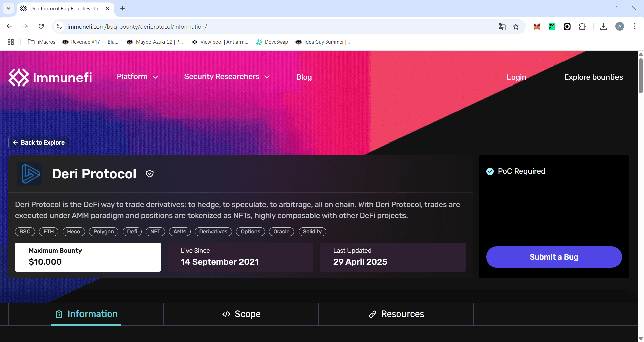644x342 pixels.
Task: Open a new browser tab
Action: click(x=122, y=8)
